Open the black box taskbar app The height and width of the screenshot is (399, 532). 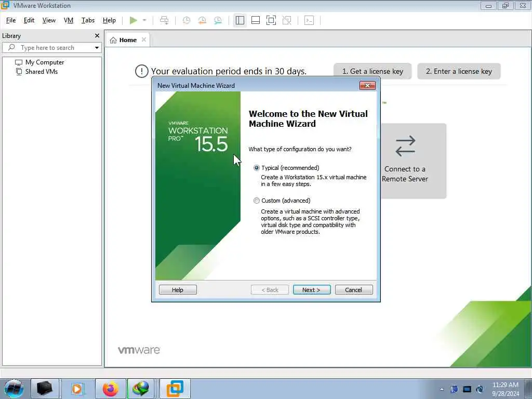[x=45, y=389]
